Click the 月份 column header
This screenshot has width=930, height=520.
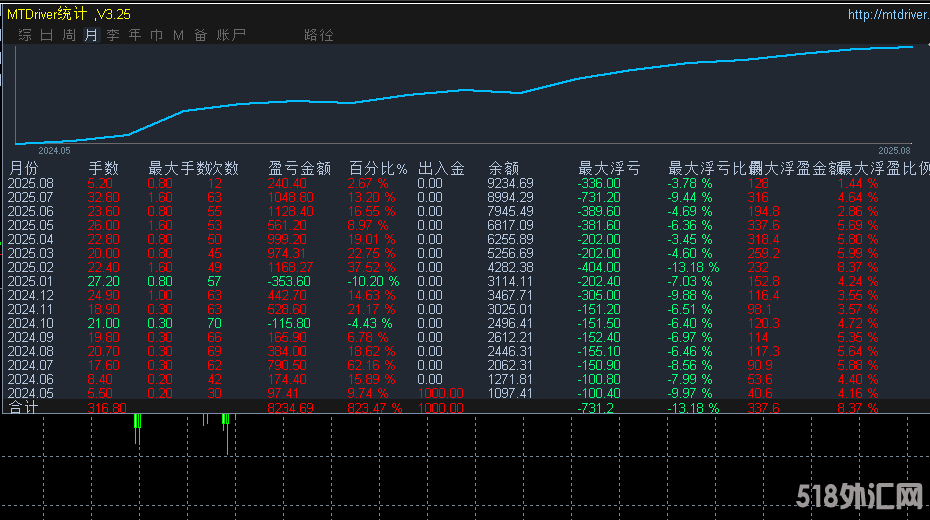(24, 168)
